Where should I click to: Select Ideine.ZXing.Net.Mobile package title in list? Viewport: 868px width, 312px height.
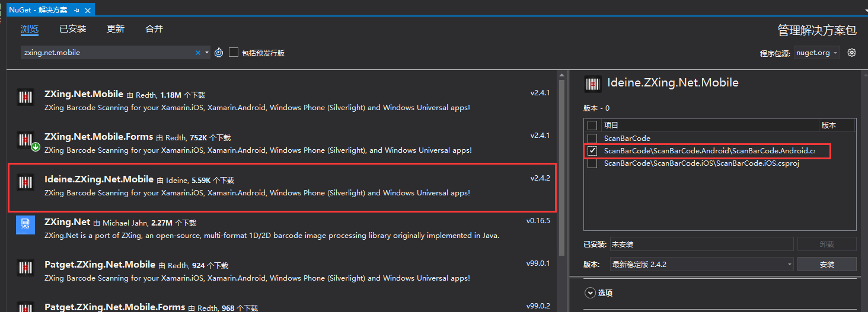[99, 179]
